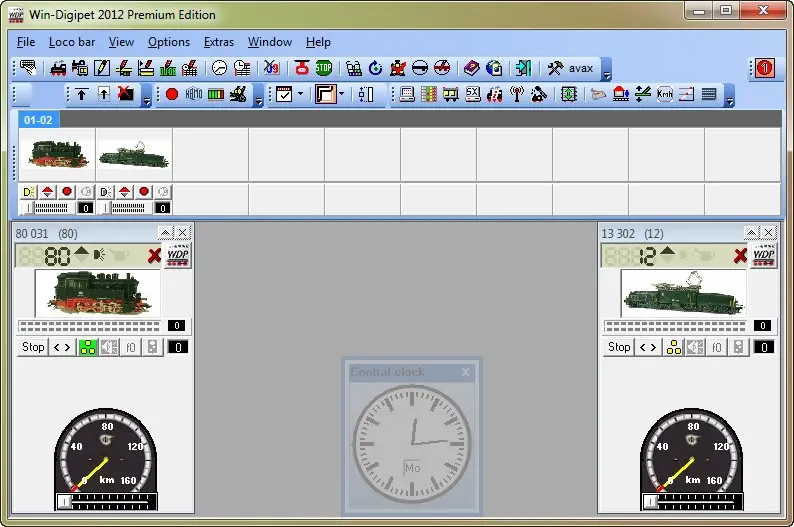
Task: Click the Kmh speed measurement icon
Action: pyautogui.click(x=664, y=94)
